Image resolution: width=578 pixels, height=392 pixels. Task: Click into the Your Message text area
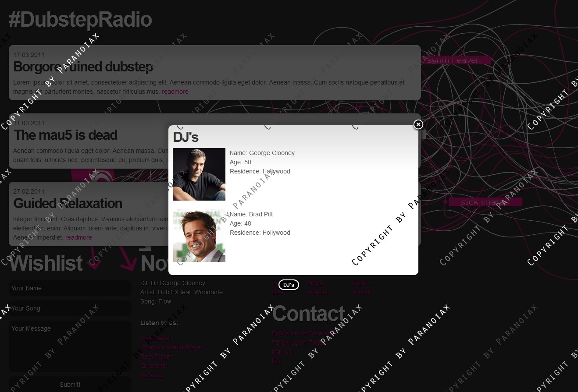[70, 346]
